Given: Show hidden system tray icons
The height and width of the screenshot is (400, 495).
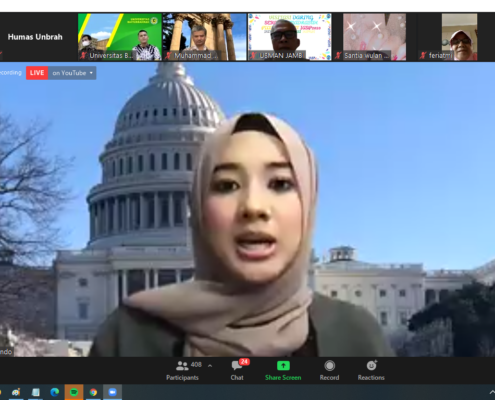Looking at the screenshot, I should pos(492,392).
